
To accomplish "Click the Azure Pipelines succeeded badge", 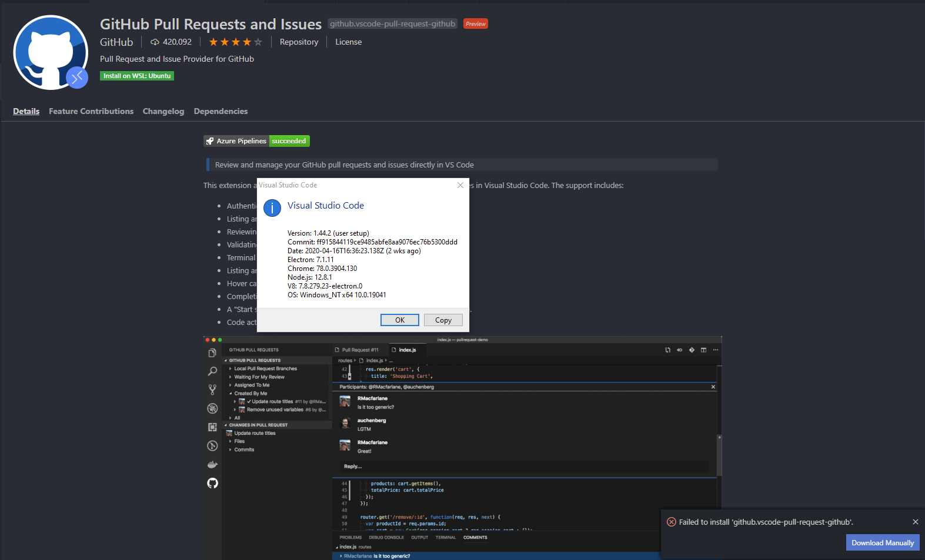I will (256, 141).
